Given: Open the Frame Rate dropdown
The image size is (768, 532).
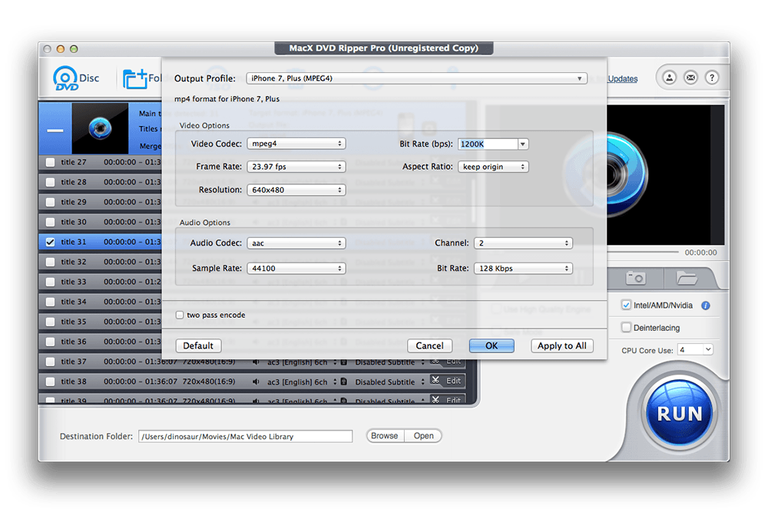Looking at the screenshot, I should coord(296,167).
